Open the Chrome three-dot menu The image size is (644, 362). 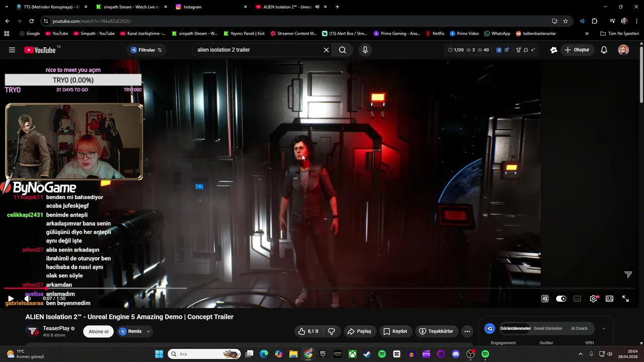coord(636,21)
